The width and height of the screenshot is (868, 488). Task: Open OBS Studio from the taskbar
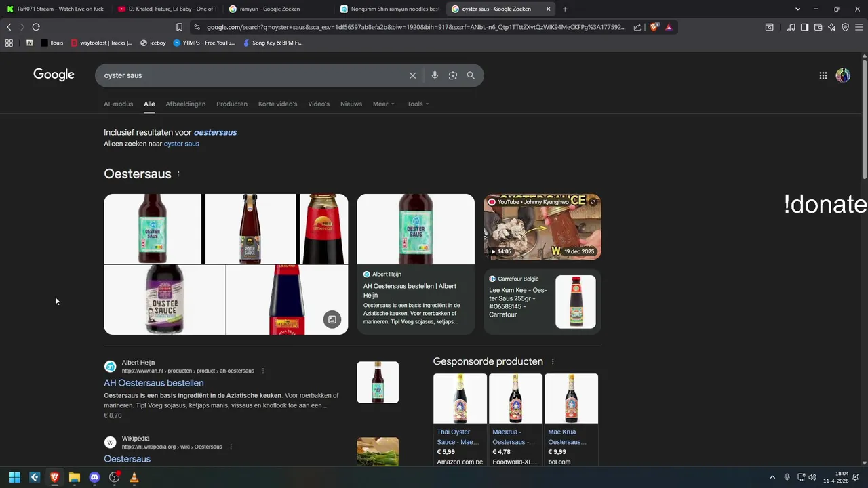tap(115, 477)
